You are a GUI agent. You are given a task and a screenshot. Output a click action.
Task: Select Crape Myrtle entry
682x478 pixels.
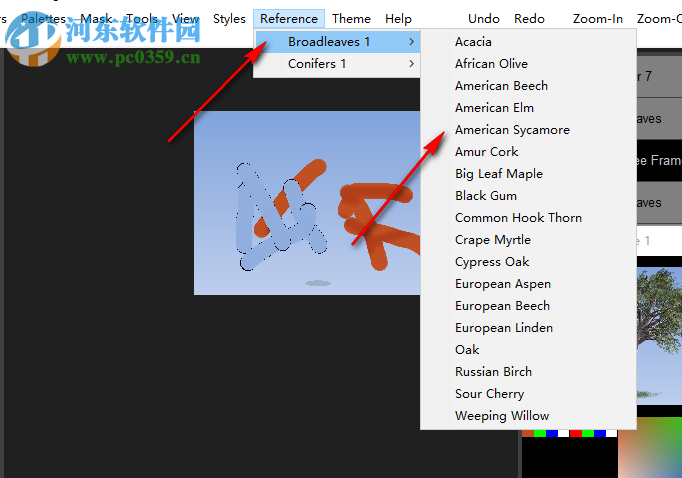click(x=528, y=240)
